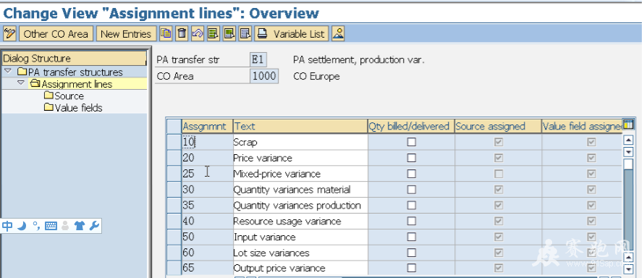Click the CO Area field 1000
Image resolution: width=644 pixels, height=278 pixels.
[263, 76]
